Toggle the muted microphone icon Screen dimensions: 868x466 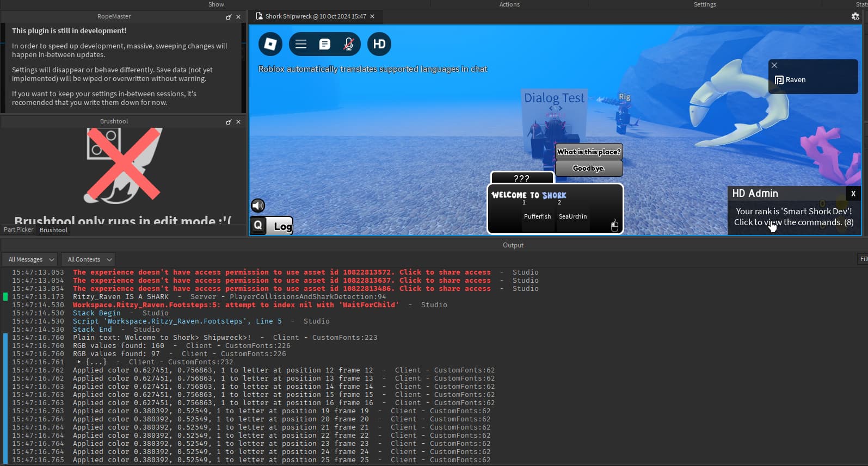[x=349, y=44]
